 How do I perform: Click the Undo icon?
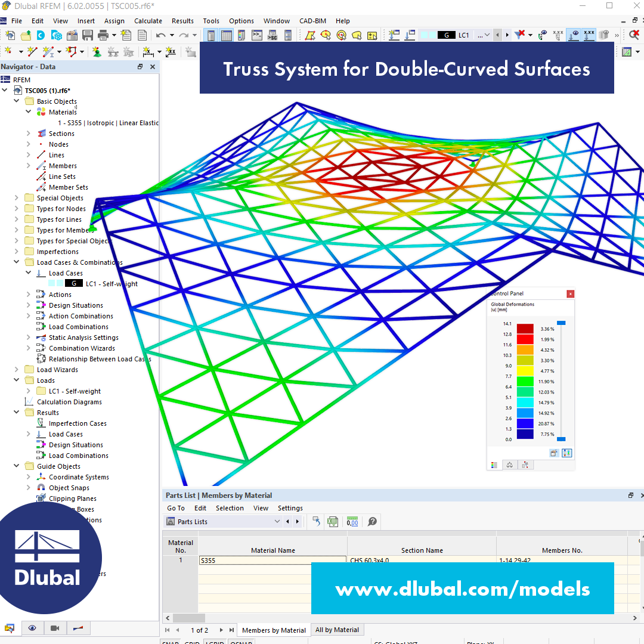160,35
